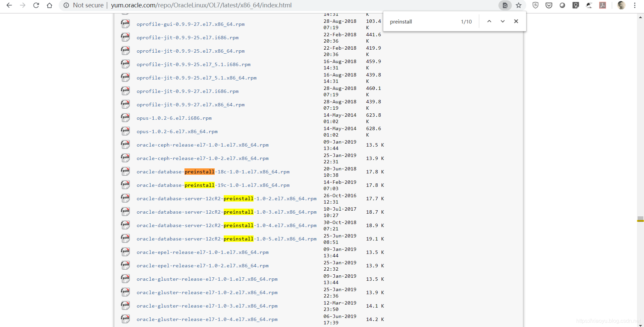Viewport: 644px width, 327px height.
Task: Open oprofile-jit-0.9.9-25.el7_5.1.i686.rpm link
Action: [x=194, y=64]
